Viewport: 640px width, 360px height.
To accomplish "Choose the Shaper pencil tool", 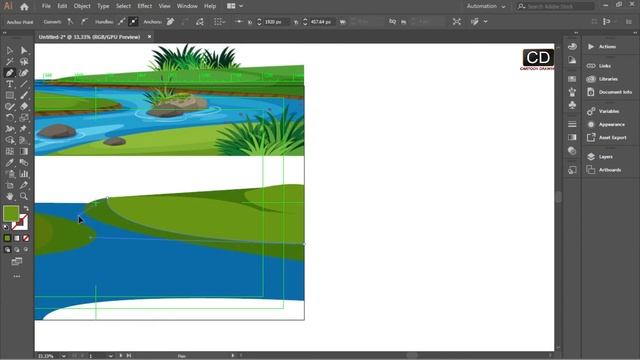I will (9, 107).
